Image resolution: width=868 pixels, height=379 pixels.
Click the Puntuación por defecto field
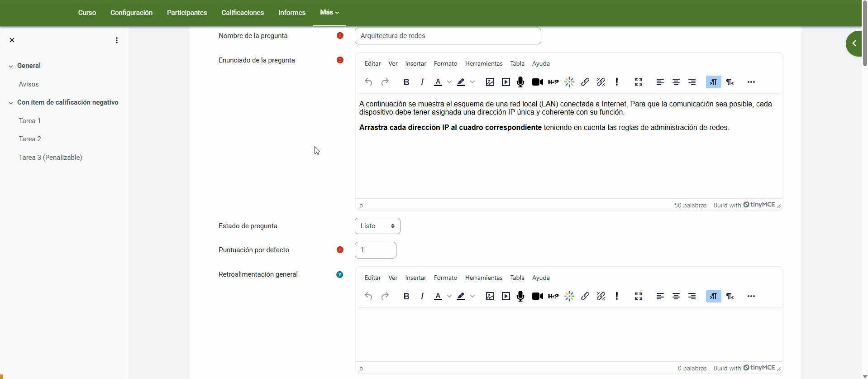(x=376, y=250)
